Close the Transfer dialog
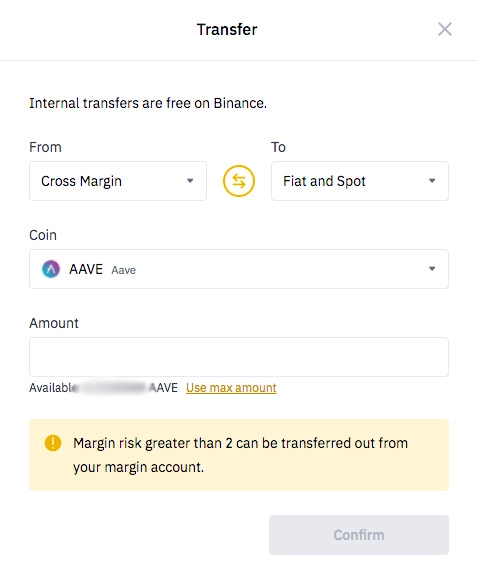 [445, 29]
